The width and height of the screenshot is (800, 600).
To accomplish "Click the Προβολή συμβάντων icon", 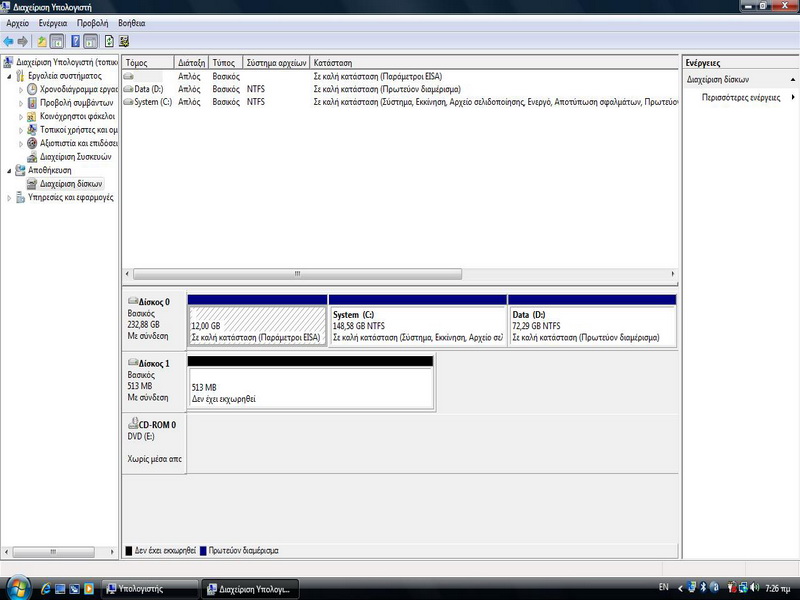I will (x=32, y=103).
